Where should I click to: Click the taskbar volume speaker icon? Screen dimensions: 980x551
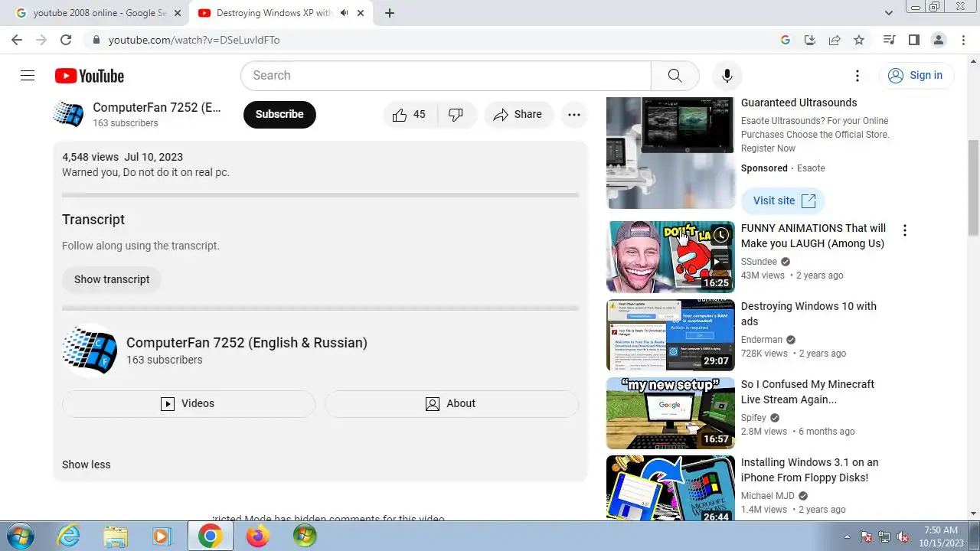pyautogui.click(x=903, y=536)
